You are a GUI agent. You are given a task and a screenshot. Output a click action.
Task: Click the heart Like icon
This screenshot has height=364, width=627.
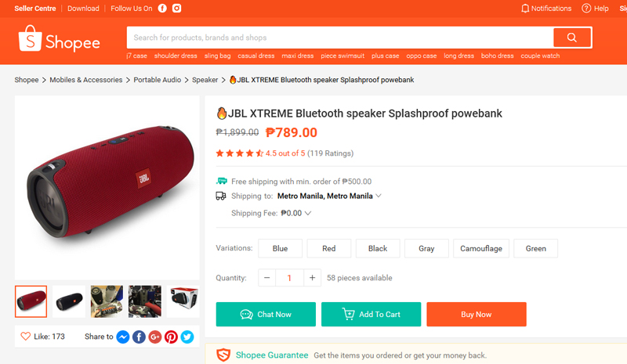pyautogui.click(x=26, y=337)
